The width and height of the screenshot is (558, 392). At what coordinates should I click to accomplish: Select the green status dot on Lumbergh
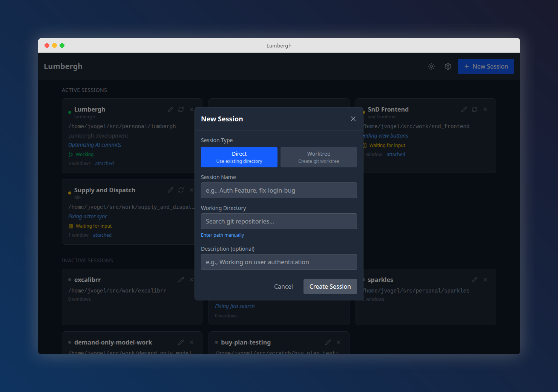(x=69, y=112)
